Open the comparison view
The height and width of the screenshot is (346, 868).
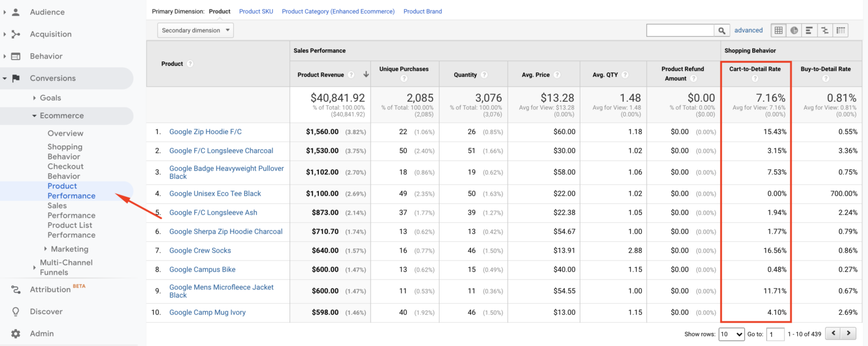[x=824, y=30]
